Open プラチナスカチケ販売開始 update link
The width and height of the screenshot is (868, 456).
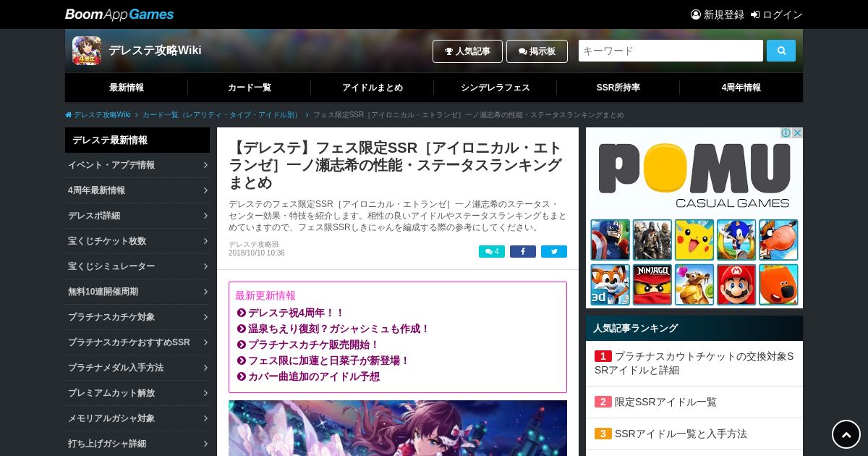313,345
